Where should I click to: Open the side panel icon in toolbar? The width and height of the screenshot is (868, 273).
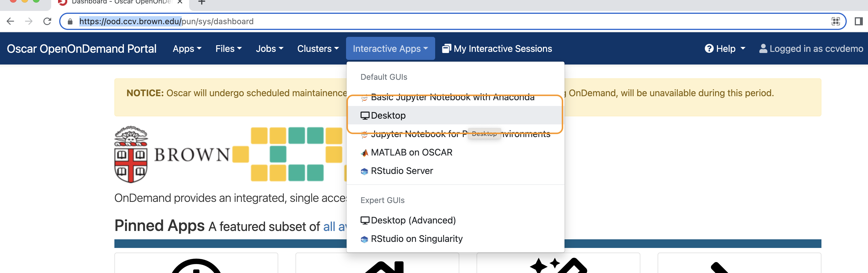(858, 21)
